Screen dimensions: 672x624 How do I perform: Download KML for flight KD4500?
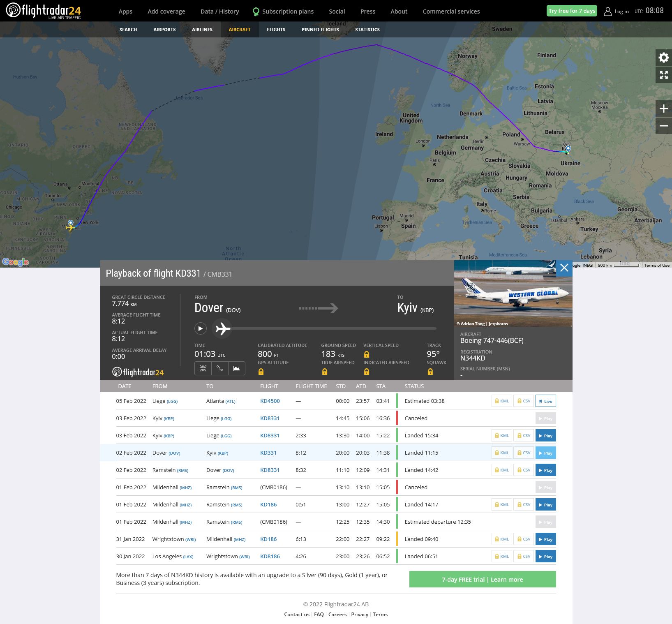(x=501, y=401)
